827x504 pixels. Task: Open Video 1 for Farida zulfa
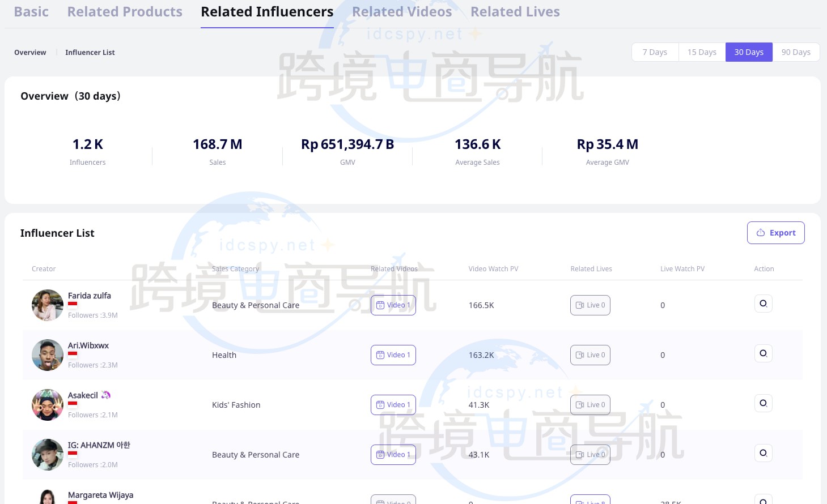(393, 305)
